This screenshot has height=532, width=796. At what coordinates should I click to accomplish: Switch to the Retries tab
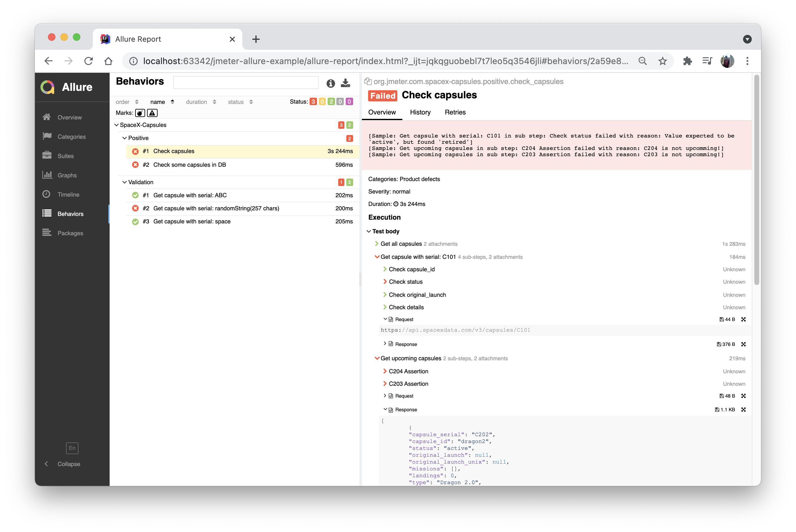point(455,112)
